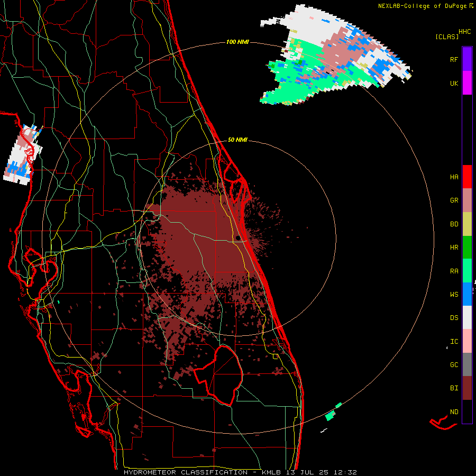
Task: Click the 'UK' legend label
Action: 454,83
